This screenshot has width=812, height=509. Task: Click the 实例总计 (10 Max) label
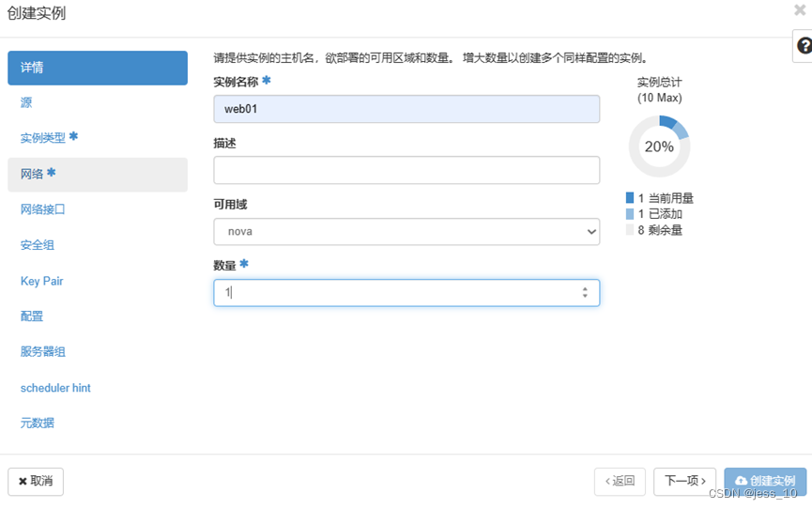click(x=659, y=89)
